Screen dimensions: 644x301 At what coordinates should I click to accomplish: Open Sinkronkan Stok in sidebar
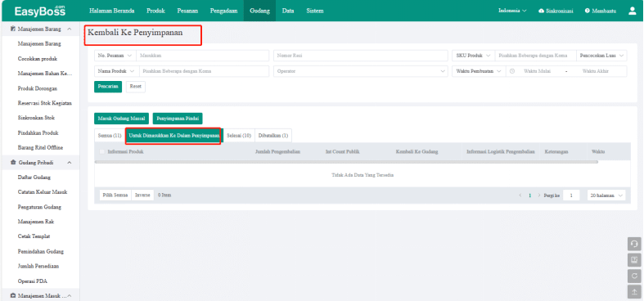[36, 118]
